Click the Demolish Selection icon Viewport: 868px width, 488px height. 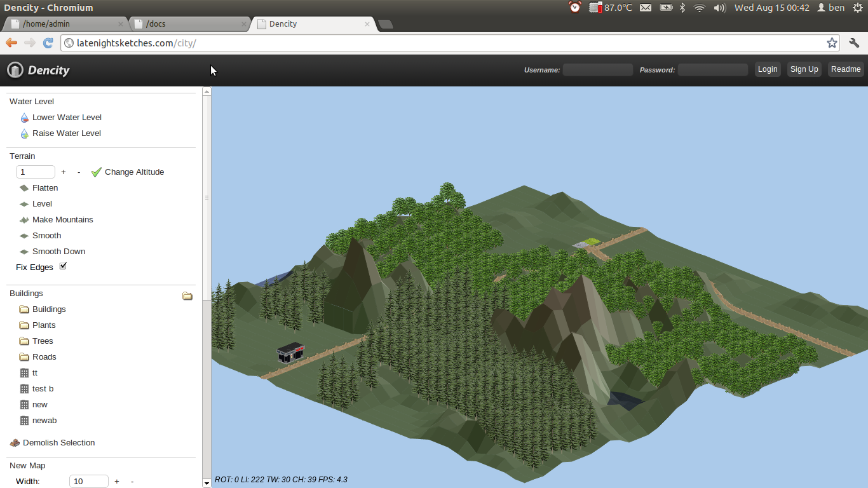click(15, 443)
